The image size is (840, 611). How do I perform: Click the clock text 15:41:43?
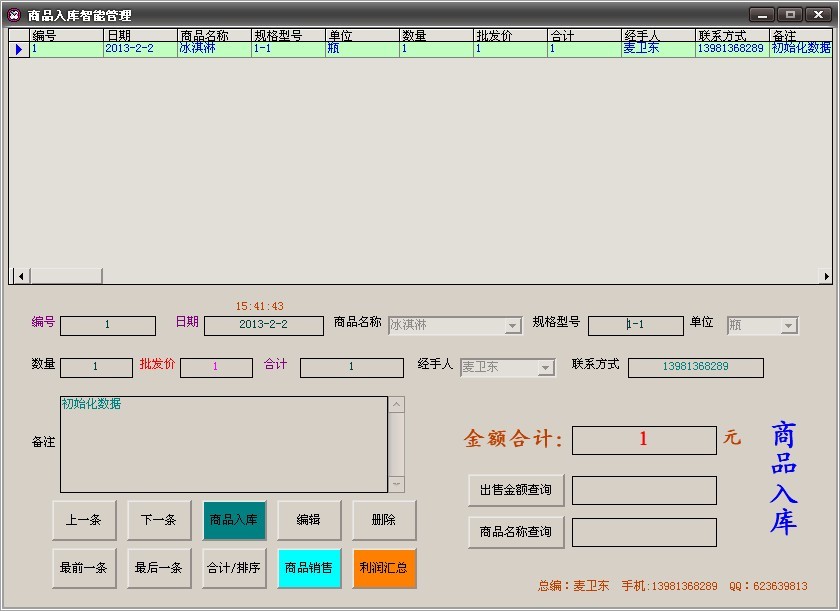[x=260, y=306]
